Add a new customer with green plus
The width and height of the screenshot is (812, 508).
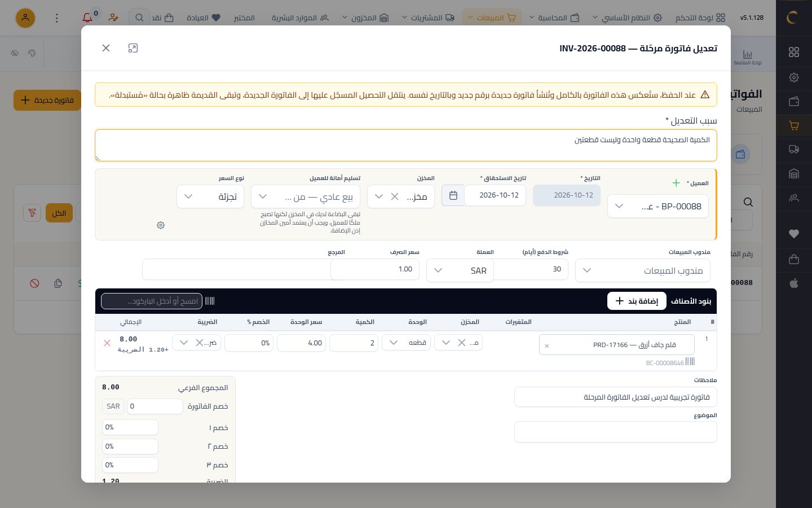click(676, 183)
